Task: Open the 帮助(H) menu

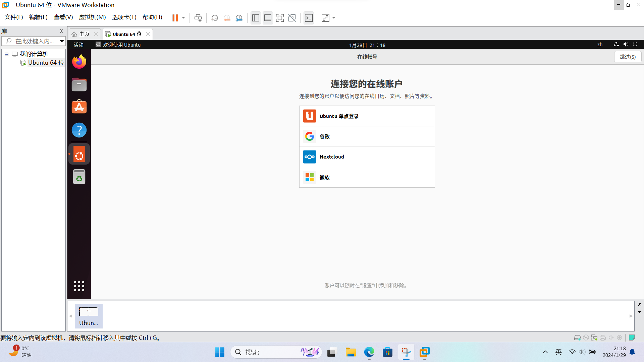Action: [x=152, y=17]
